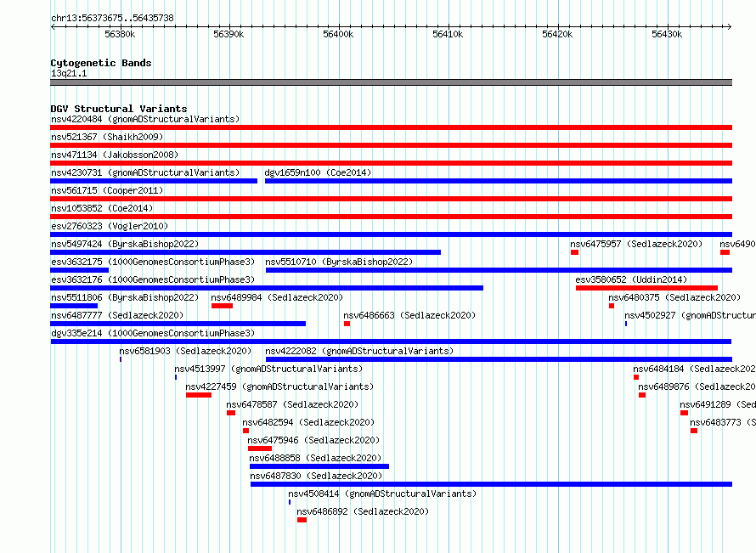
Task: Open the nsv5511806 ByrskaBishop2022 label
Action: pyautogui.click(x=125, y=297)
